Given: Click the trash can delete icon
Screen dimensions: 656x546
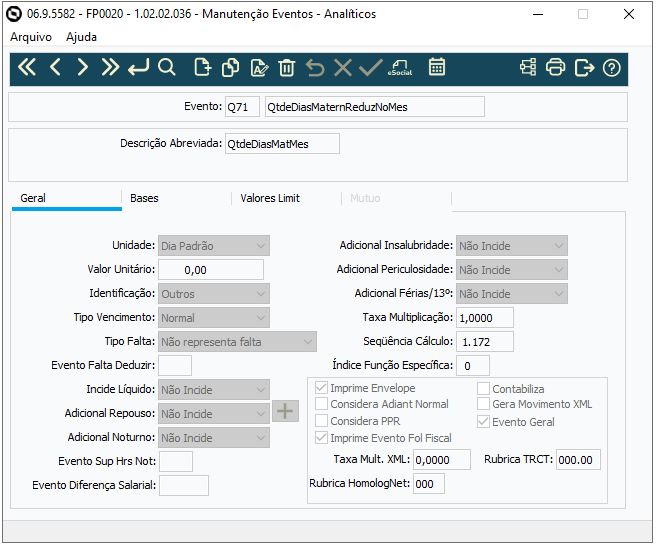Looking at the screenshot, I should [x=287, y=67].
